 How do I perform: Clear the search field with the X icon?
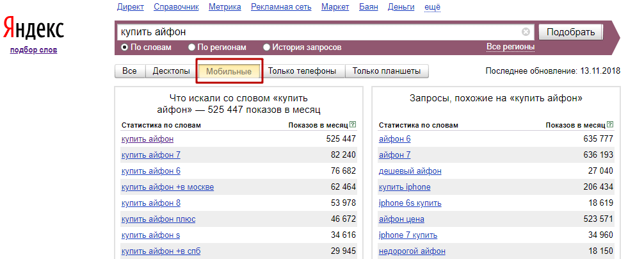tap(526, 31)
